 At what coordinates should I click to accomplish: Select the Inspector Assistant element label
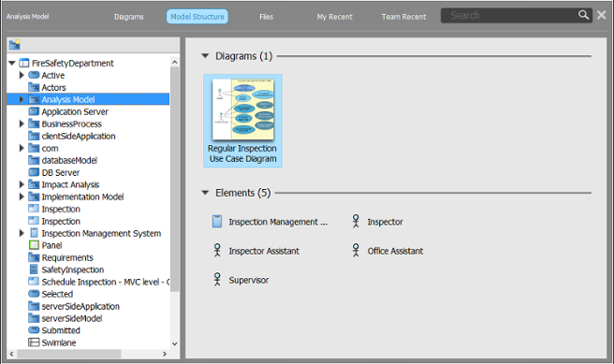(x=264, y=251)
